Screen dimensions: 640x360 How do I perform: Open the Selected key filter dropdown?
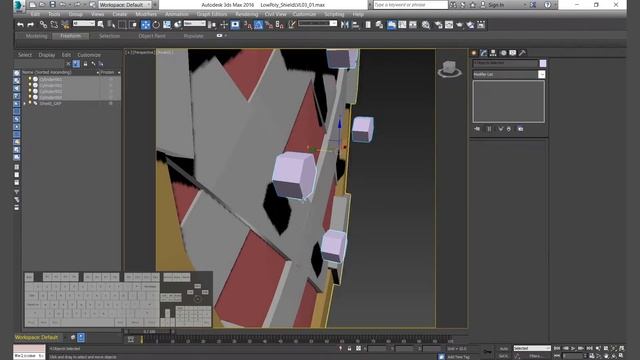pos(532,348)
